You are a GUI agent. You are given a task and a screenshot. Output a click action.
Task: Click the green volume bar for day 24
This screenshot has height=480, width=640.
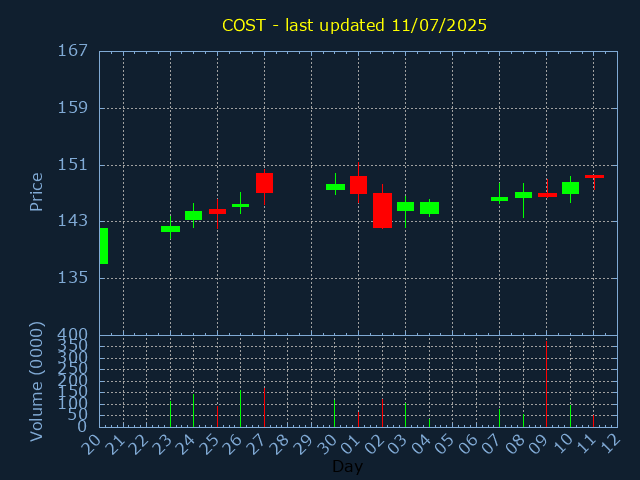(x=193, y=410)
